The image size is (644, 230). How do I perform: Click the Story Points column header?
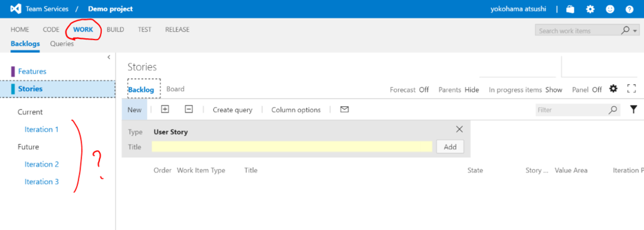(537, 170)
